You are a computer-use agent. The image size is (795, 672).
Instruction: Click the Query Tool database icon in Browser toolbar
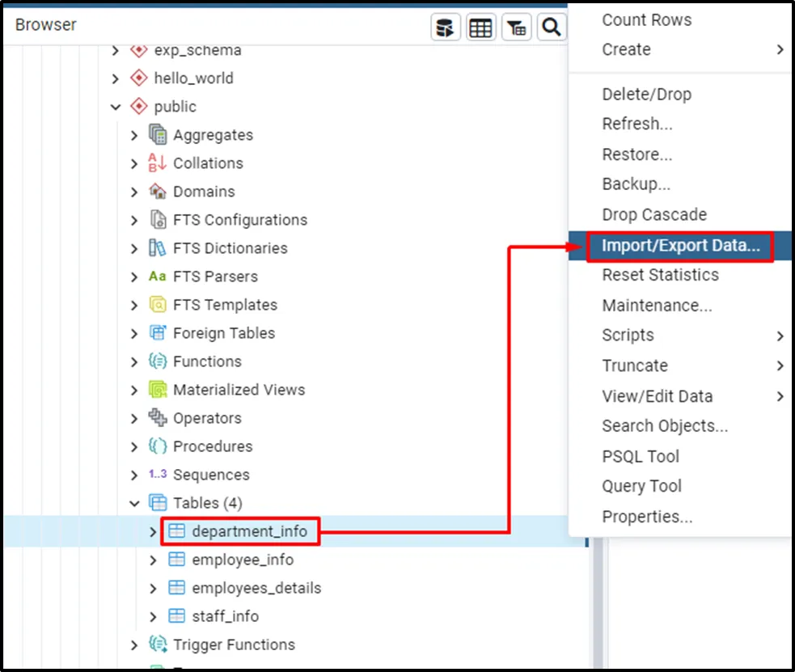point(443,27)
